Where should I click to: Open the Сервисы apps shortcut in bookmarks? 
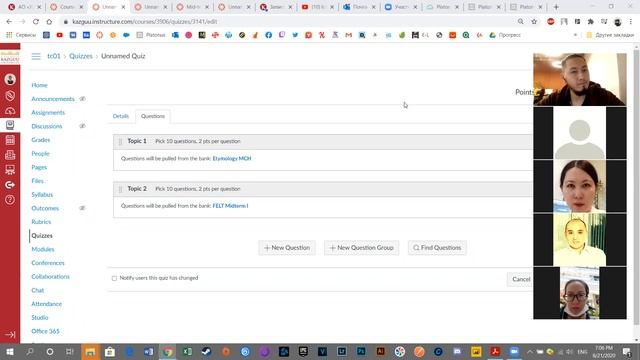click(x=21, y=35)
